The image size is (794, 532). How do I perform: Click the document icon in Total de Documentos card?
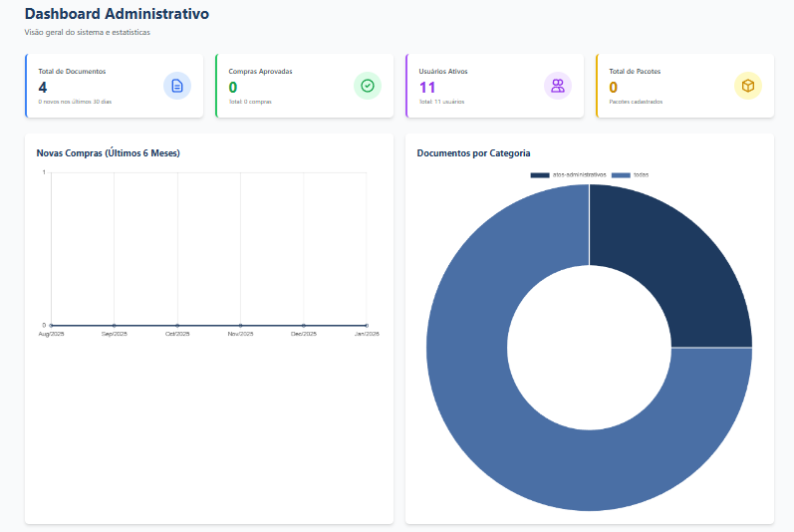(x=176, y=86)
